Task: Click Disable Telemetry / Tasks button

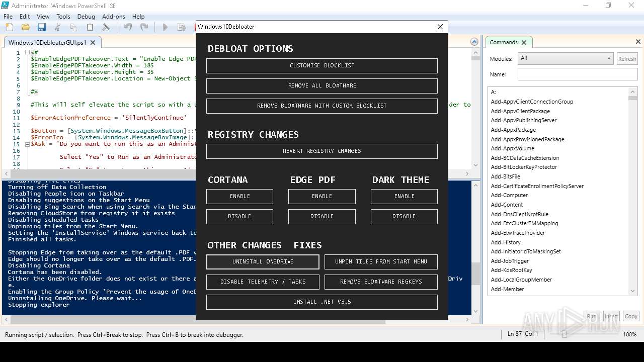Action: click(263, 282)
